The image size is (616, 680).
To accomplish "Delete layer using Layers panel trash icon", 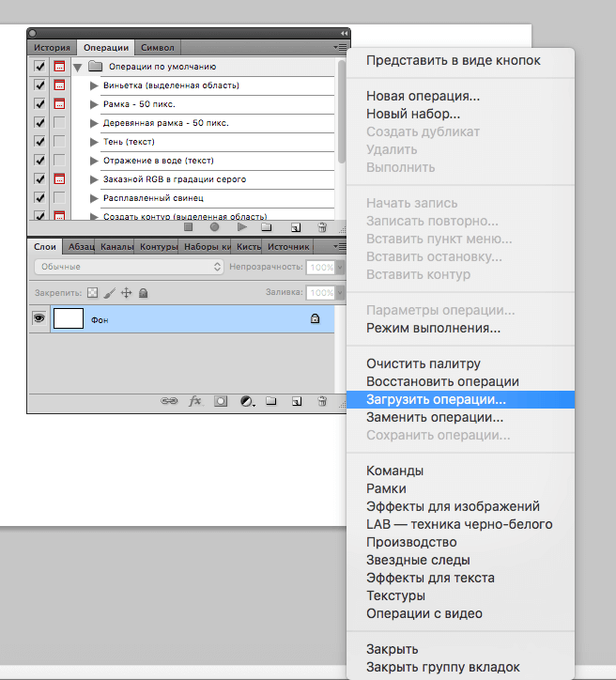I will pyautogui.click(x=321, y=401).
